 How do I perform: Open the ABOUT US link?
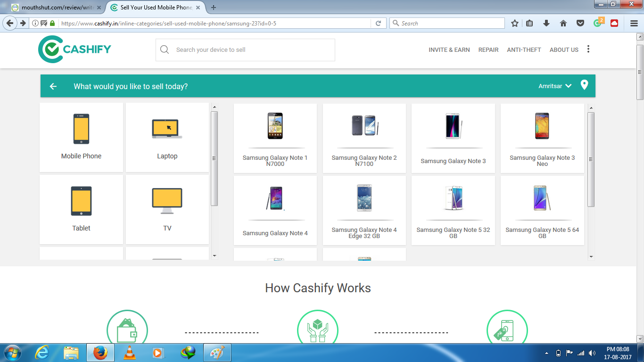pyautogui.click(x=564, y=49)
